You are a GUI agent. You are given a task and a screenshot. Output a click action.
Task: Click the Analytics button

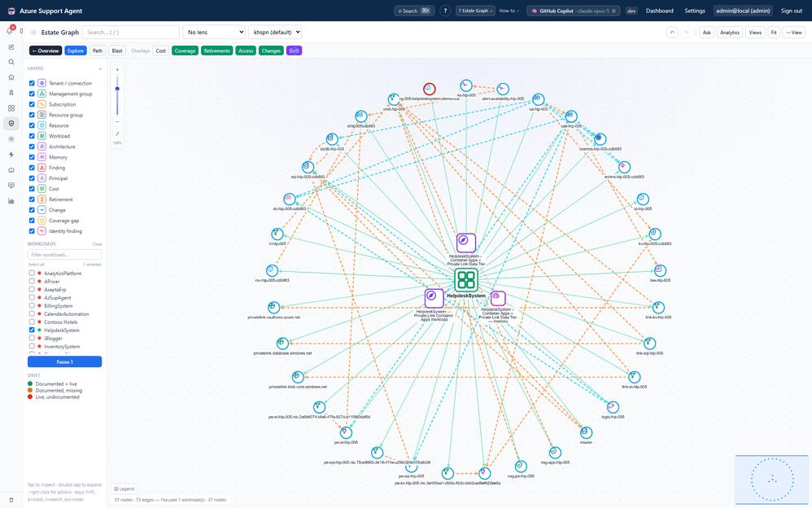(730, 32)
